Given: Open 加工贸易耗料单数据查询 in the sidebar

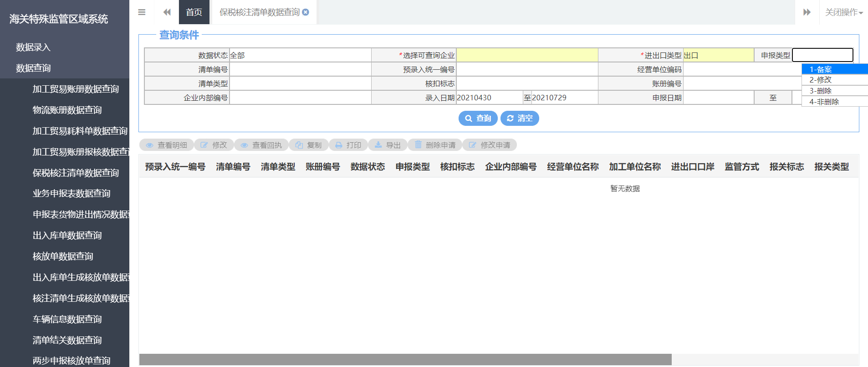Looking at the screenshot, I should click(80, 131).
